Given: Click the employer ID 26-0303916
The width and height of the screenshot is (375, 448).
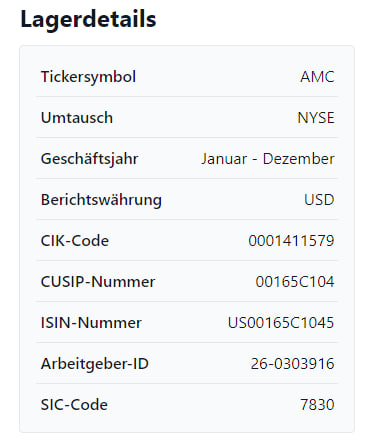Looking at the screenshot, I should (292, 364).
